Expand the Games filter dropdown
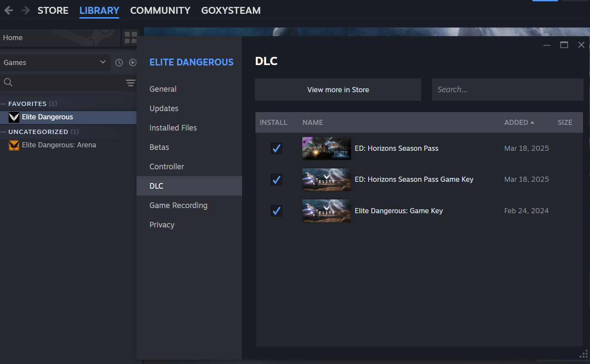590x364 pixels. 55,62
